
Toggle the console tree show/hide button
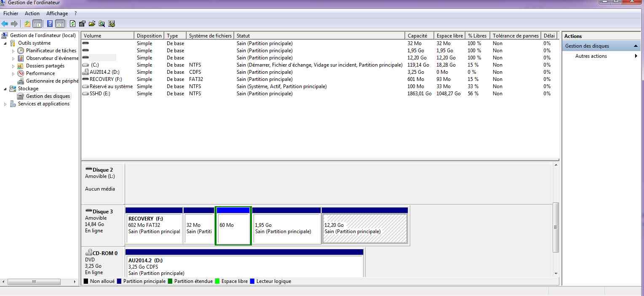pyautogui.click(x=37, y=24)
